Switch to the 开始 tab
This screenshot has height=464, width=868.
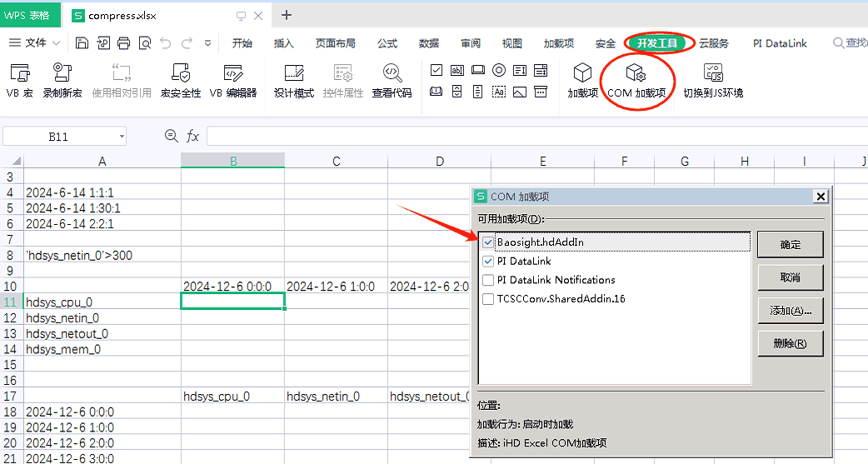[x=242, y=42]
